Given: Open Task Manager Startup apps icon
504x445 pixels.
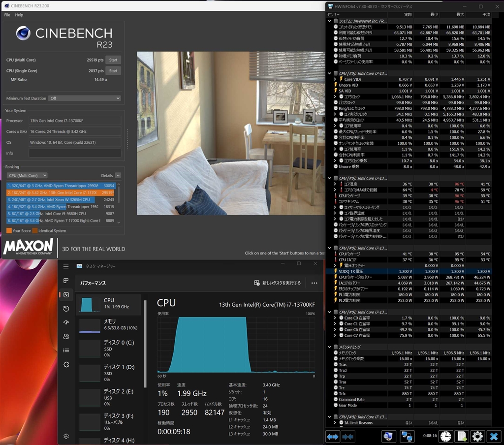Looking at the screenshot, I should coord(66,322).
